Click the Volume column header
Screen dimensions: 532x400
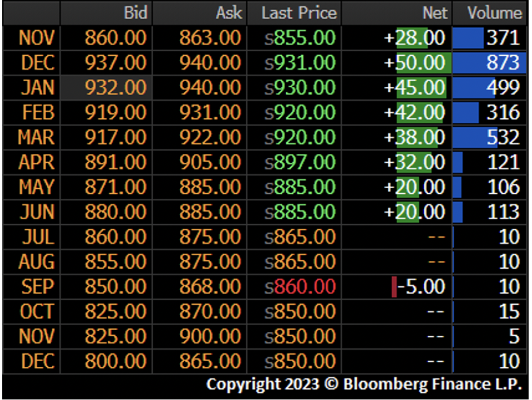point(495,13)
